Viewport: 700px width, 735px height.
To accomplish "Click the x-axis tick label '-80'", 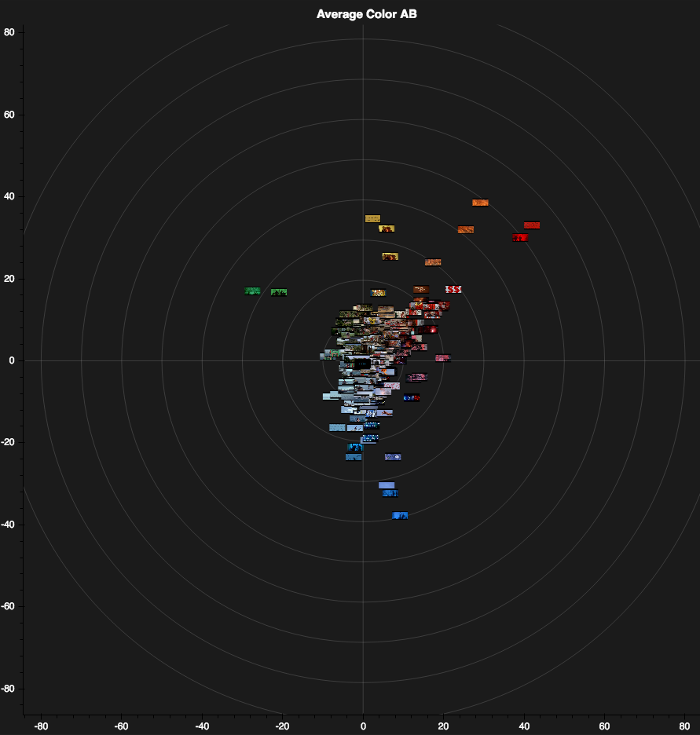I will (42, 726).
